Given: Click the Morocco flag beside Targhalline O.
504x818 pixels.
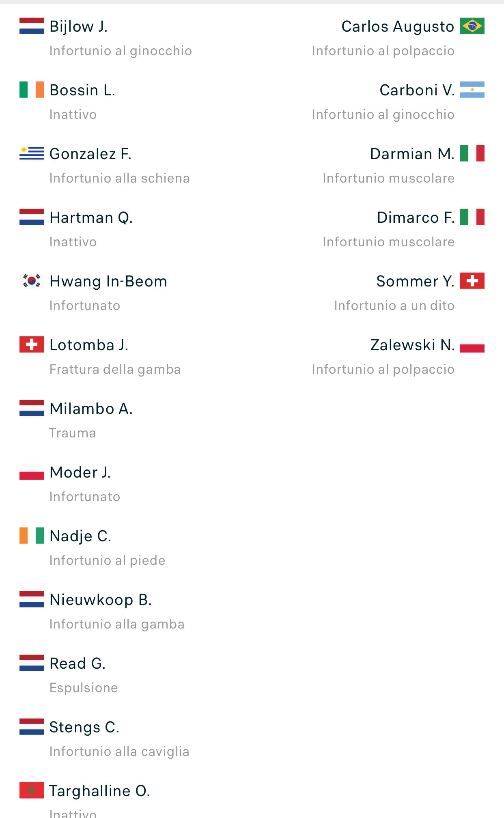Looking at the screenshot, I should coord(32,790).
